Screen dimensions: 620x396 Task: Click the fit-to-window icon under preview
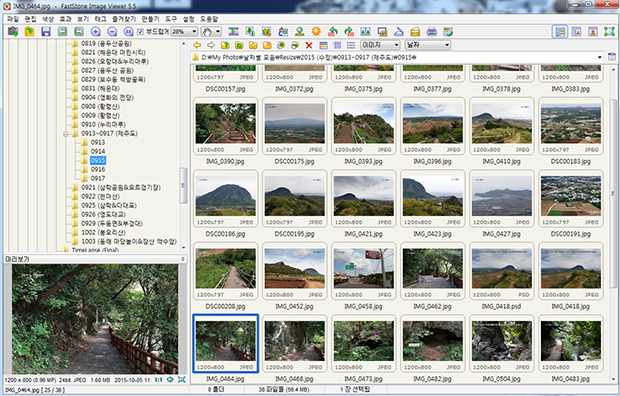pos(181,380)
